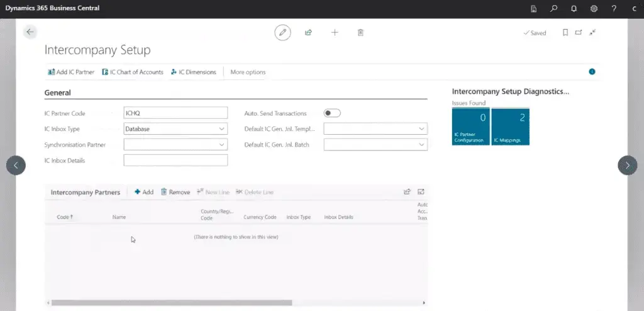
Task: Click the pencil edit icon
Action: [x=283, y=32]
